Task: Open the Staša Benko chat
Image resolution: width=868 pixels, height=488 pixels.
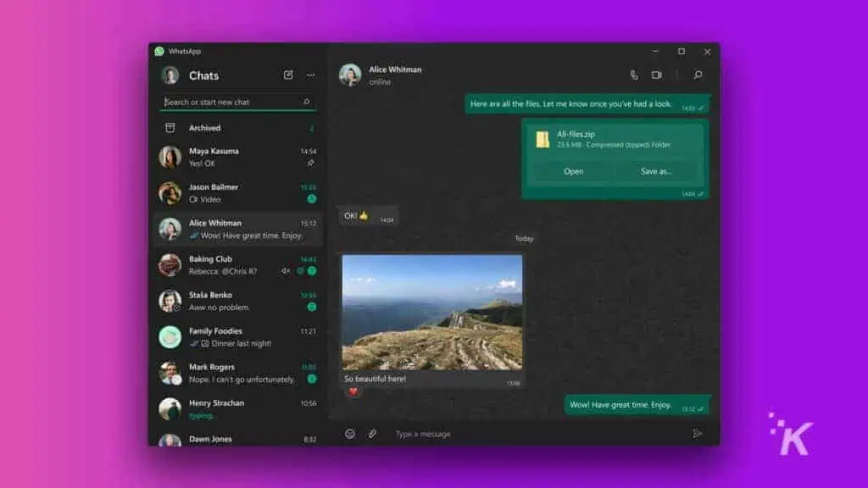Action: (x=238, y=301)
